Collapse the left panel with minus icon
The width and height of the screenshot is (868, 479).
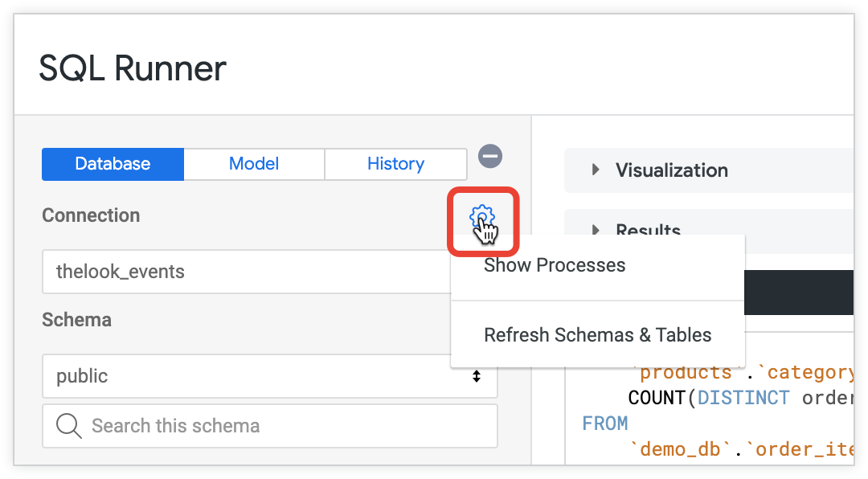[x=490, y=156]
